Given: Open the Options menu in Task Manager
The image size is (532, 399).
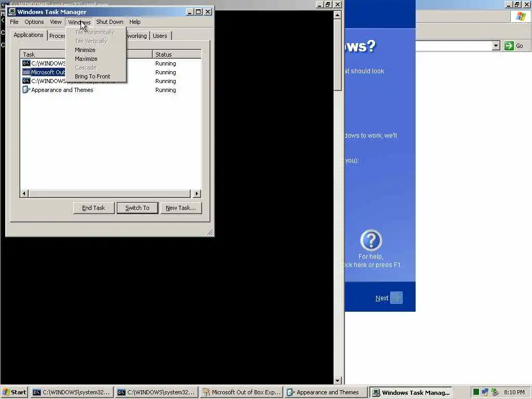Looking at the screenshot, I should (34, 22).
